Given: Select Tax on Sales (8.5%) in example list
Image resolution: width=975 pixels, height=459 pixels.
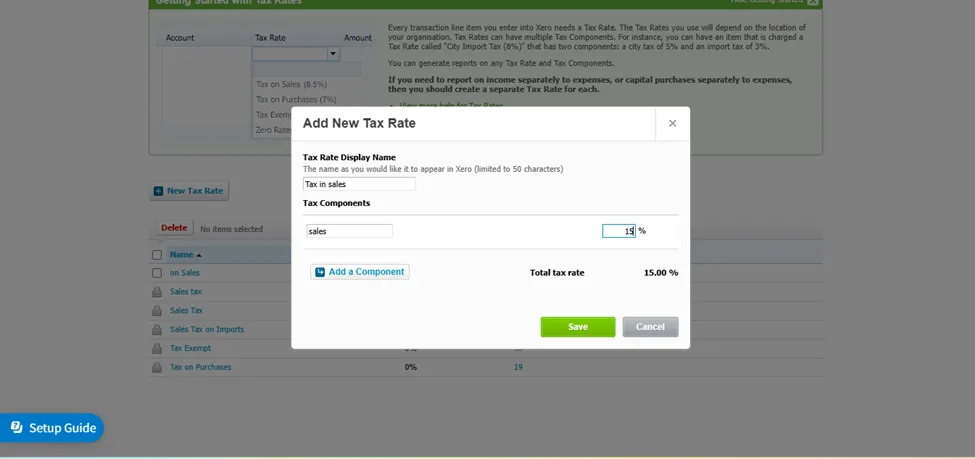Looking at the screenshot, I should (x=292, y=85).
